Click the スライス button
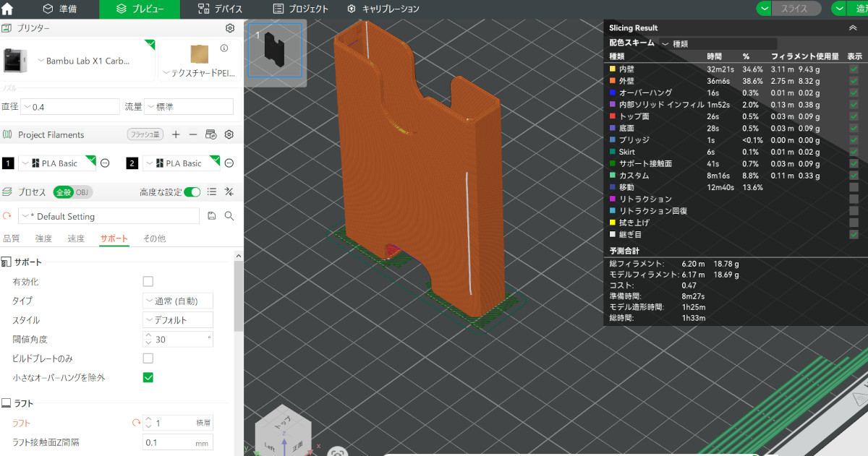Screen dimensions: 868x456 (794, 9)
